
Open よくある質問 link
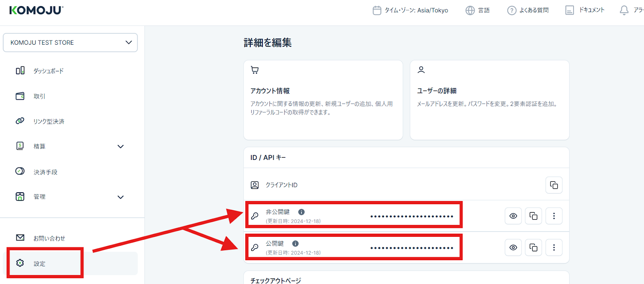[534, 10]
